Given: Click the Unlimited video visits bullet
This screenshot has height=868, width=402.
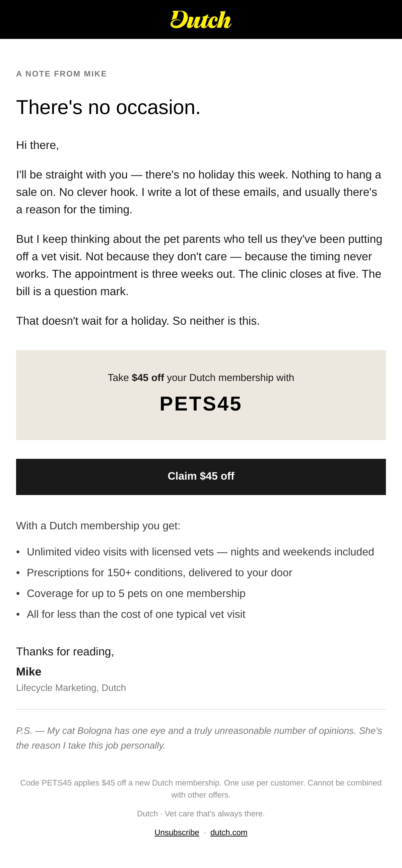Looking at the screenshot, I should tap(200, 552).
